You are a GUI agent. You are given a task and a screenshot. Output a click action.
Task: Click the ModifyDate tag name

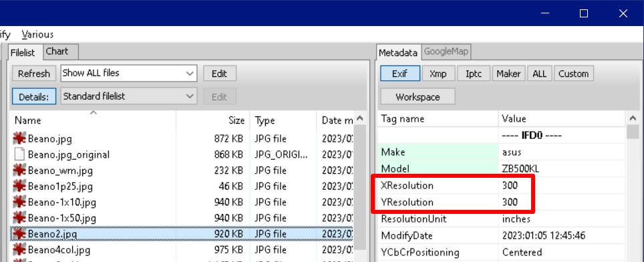[x=407, y=236]
